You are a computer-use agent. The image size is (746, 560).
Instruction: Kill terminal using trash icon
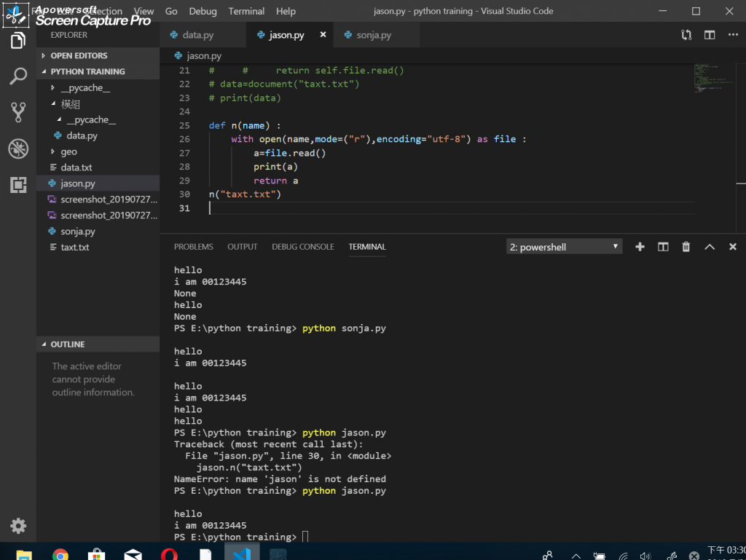coord(686,247)
